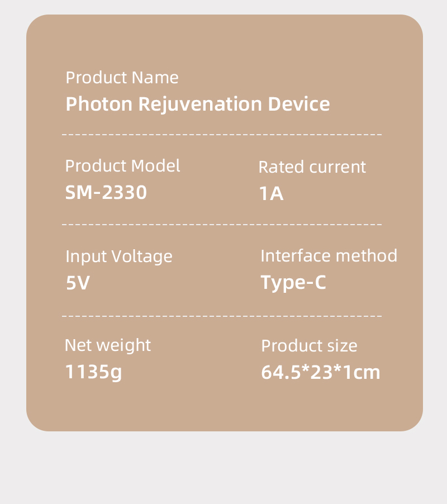Click the 'Interface method' label
This screenshot has width=447, height=504.
(329, 256)
